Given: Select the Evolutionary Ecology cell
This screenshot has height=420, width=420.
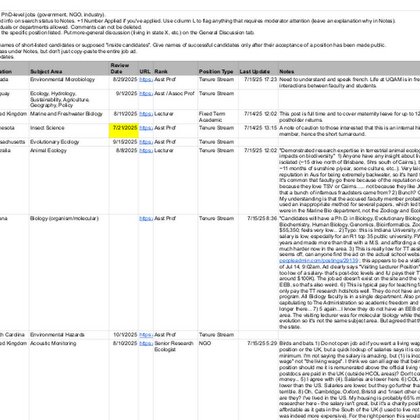Looking at the screenshot, I should coord(69,142).
